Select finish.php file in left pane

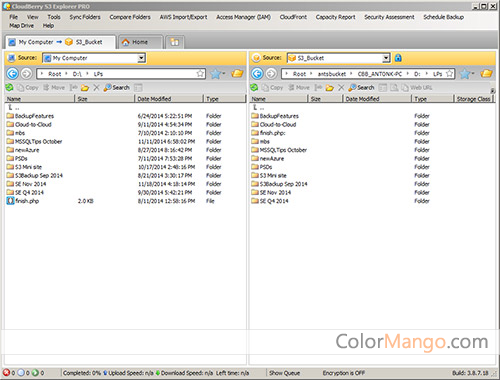[23, 201]
